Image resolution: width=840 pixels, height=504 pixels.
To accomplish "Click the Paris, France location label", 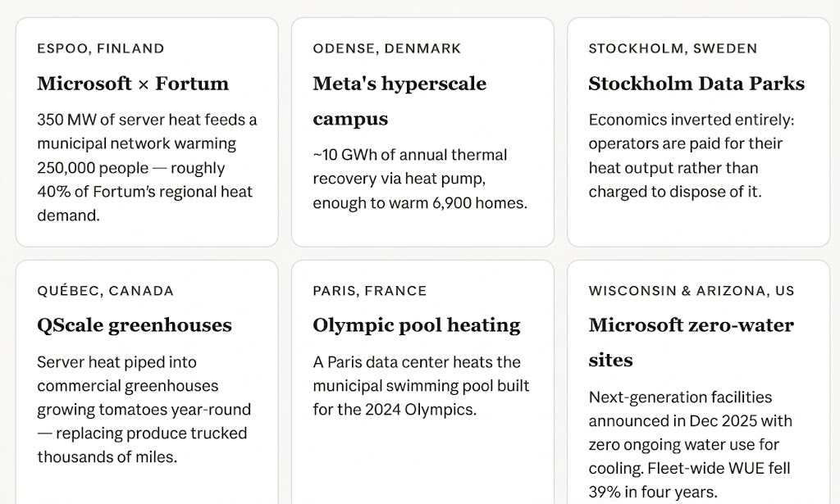I will [370, 291].
